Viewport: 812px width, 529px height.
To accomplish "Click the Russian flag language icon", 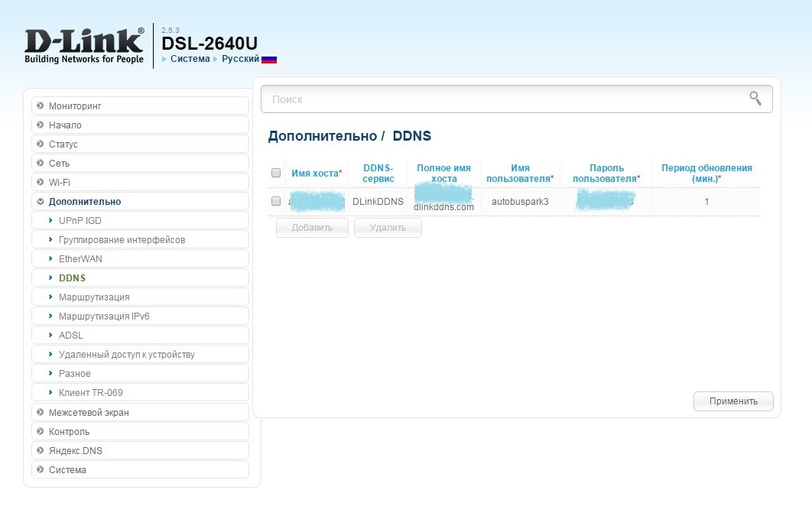I will click(269, 59).
